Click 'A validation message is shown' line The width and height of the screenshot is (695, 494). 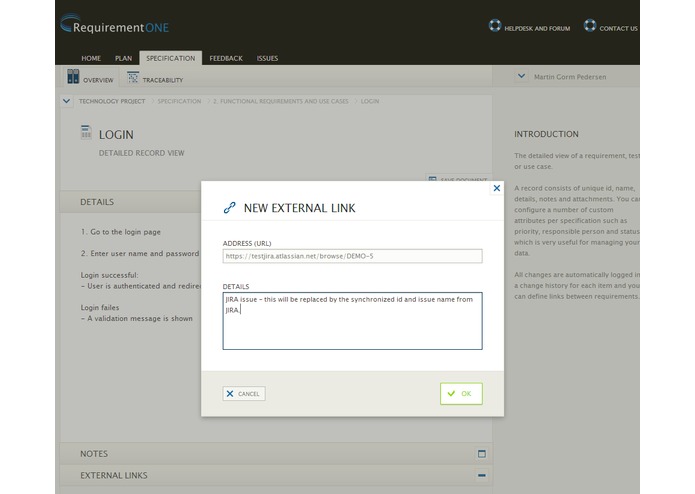(137, 318)
